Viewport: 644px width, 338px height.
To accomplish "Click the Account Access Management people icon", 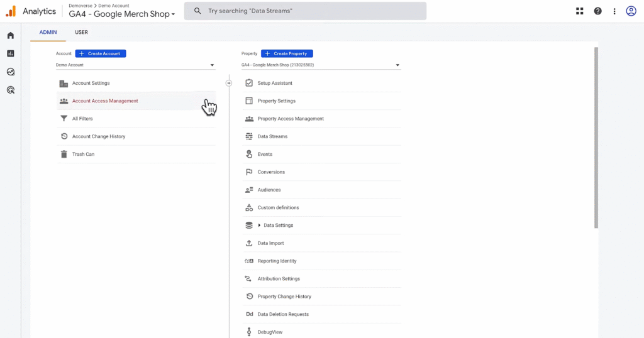I will click(64, 101).
